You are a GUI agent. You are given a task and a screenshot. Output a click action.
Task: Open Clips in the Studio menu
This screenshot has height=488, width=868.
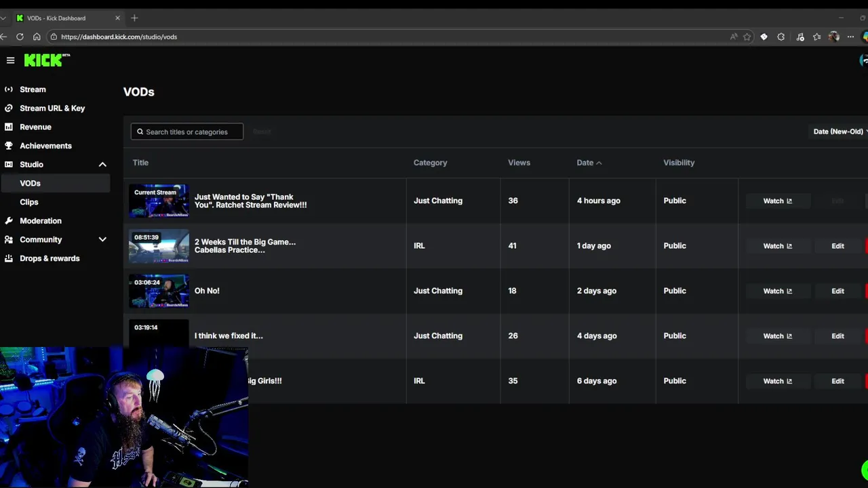click(29, 202)
